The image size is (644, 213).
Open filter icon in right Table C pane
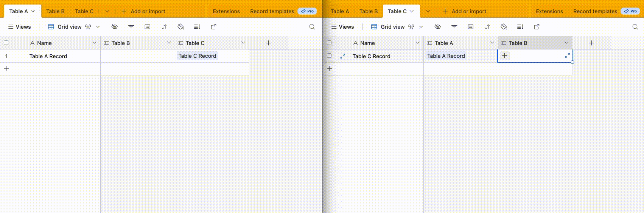point(454,27)
